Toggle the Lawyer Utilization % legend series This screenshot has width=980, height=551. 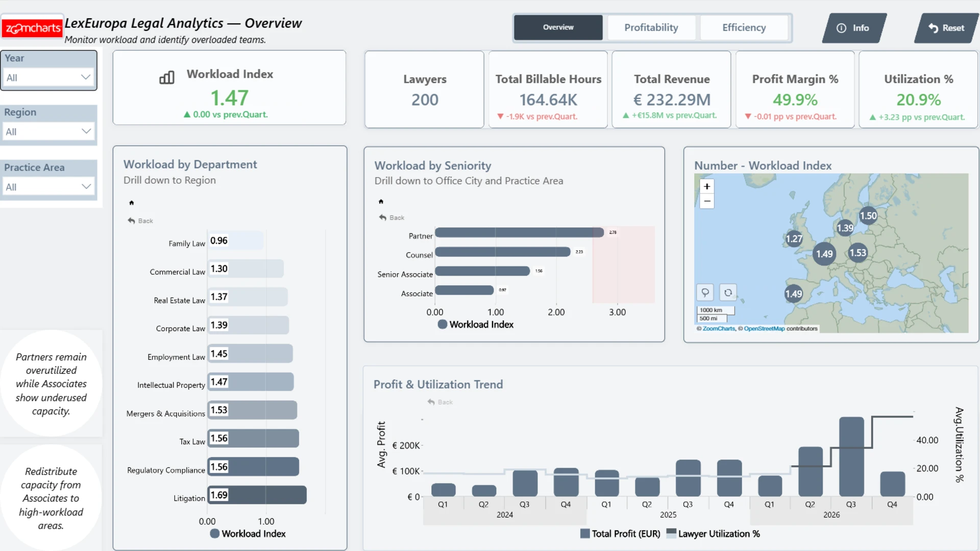coord(713,534)
